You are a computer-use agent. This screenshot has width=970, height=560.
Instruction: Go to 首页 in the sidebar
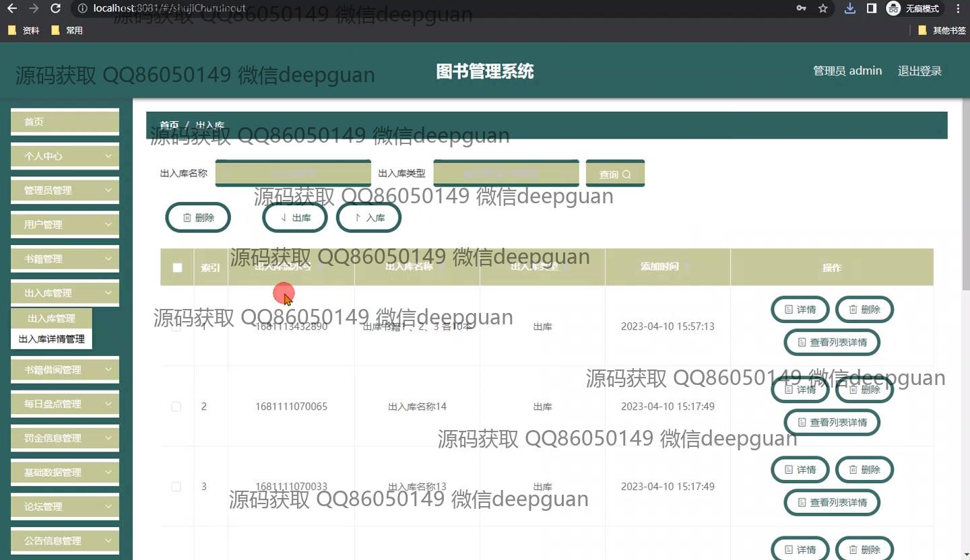[x=65, y=122]
